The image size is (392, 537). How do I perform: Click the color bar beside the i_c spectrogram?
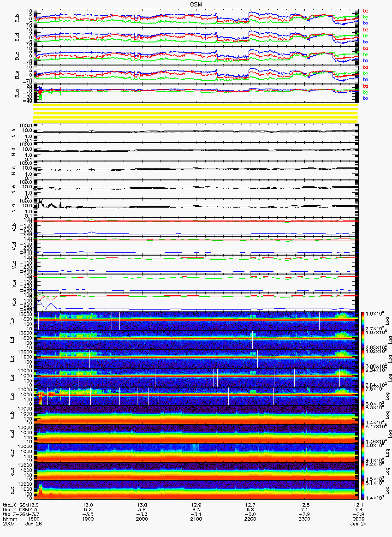(362, 358)
